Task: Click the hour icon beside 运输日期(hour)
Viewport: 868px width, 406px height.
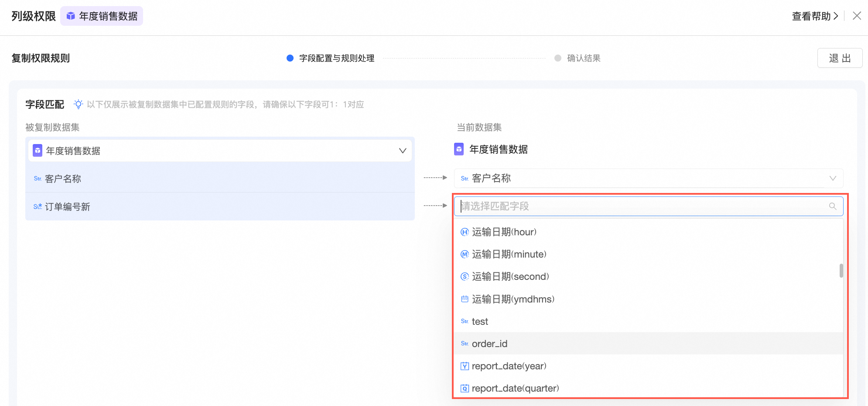Action: (x=465, y=232)
